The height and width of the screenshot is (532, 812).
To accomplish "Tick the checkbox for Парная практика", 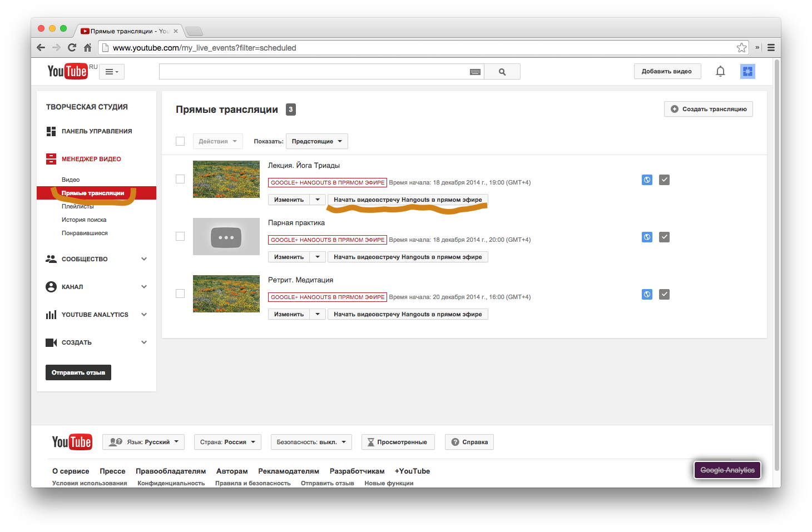I will pos(180,236).
